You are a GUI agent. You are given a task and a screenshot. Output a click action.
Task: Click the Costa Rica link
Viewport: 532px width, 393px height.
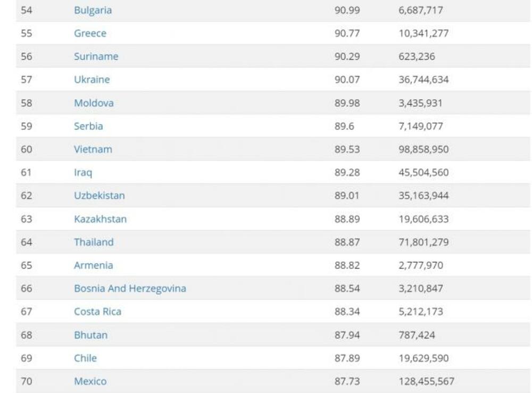click(x=97, y=312)
